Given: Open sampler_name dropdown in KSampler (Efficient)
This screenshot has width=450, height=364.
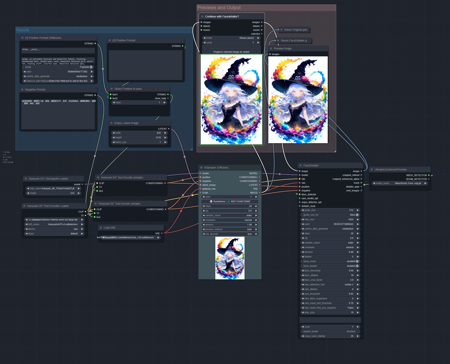Looking at the screenshot, I should [230, 215].
